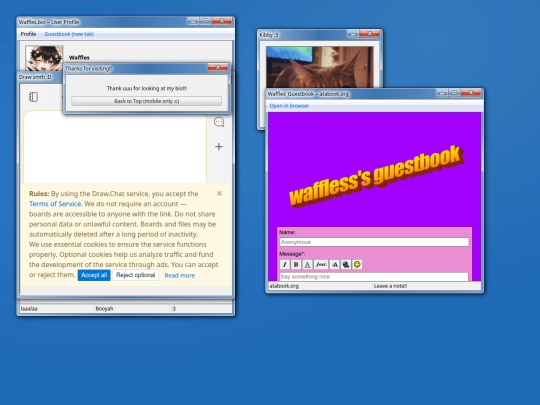Close the Waffles.bio User Profile window
Viewport: 540px width, 405px height.
(x=222, y=21)
